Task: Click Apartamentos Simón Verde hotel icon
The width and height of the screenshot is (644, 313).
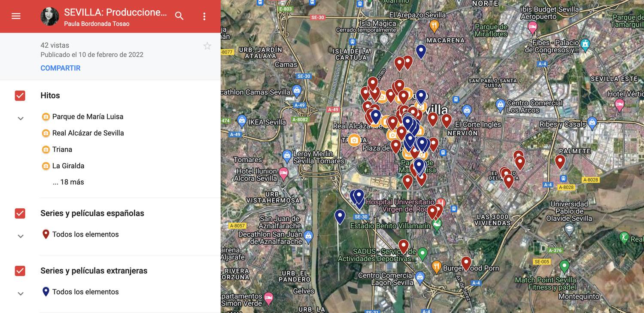Action: point(269,297)
